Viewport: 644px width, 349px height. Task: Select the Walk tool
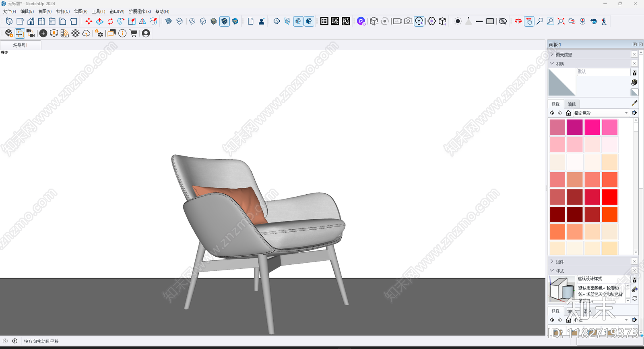tap(604, 21)
